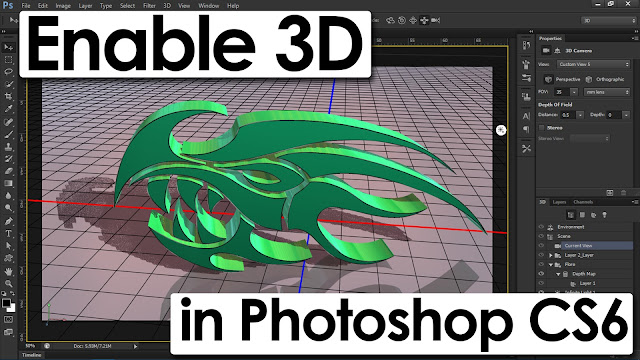640x360 pixels.
Task: Open the FOV value slider arrow
Action: point(574,92)
